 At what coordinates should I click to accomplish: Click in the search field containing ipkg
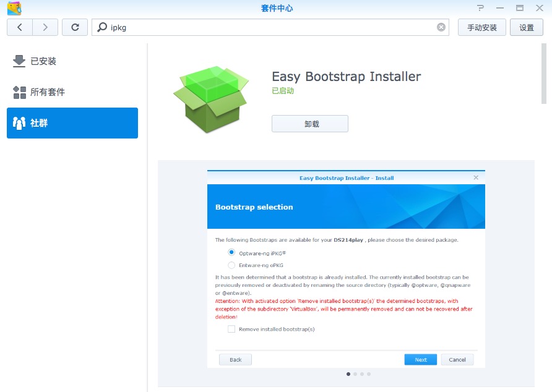click(270, 27)
